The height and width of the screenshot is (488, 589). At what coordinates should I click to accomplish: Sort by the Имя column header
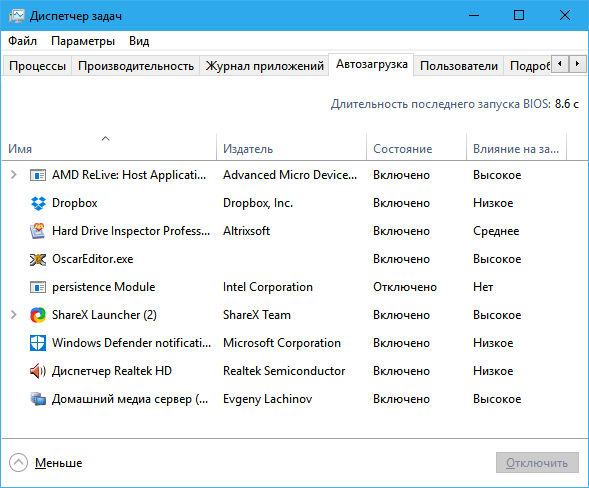point(109,147)
